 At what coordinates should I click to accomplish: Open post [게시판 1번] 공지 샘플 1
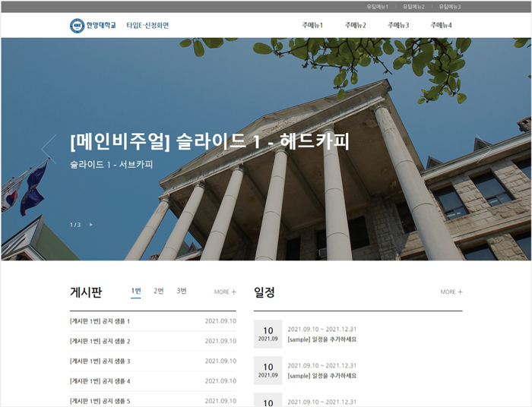pyautogui.click(x=100, y=321)
